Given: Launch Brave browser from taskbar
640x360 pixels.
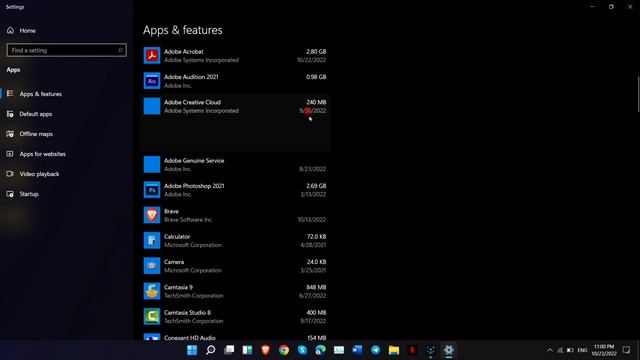Looking at the screenshot, I should point(265,350).
